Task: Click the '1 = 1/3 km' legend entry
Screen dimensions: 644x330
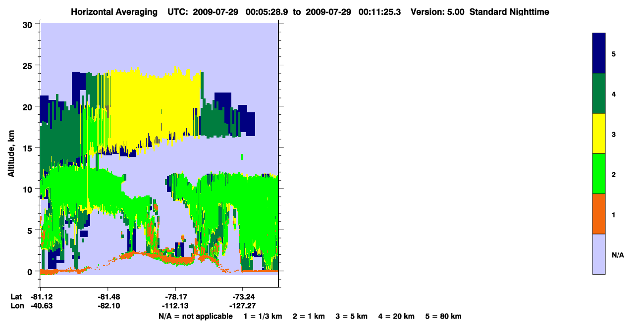Action: [x=263, y=316]
